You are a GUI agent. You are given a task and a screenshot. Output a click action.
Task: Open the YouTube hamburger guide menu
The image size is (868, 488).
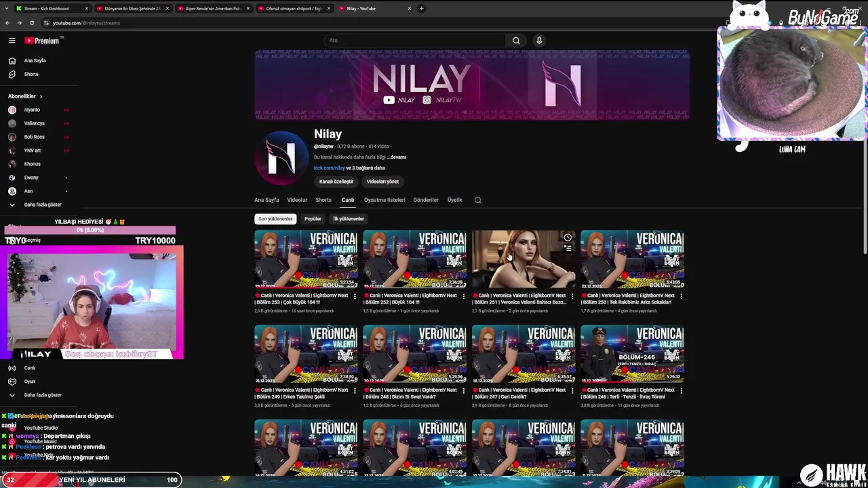click(12, 41)
